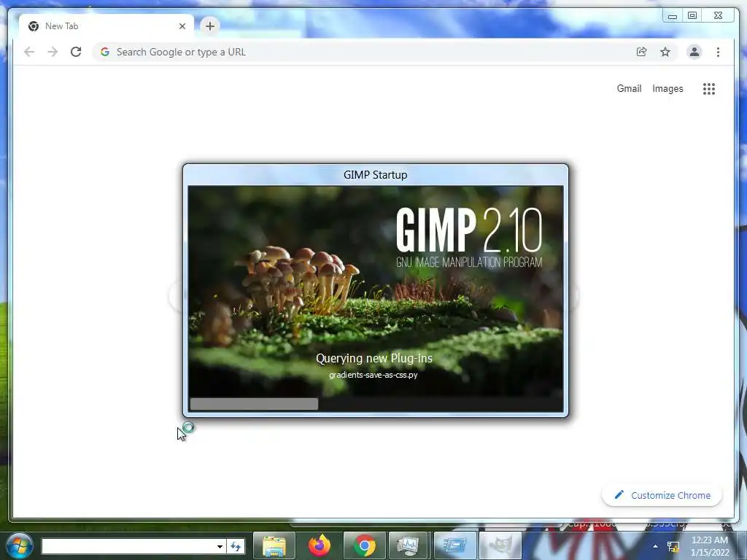This screenshot has height=560, width=747.
Task: Close the New Tab tab
Action: pos(182,26)
